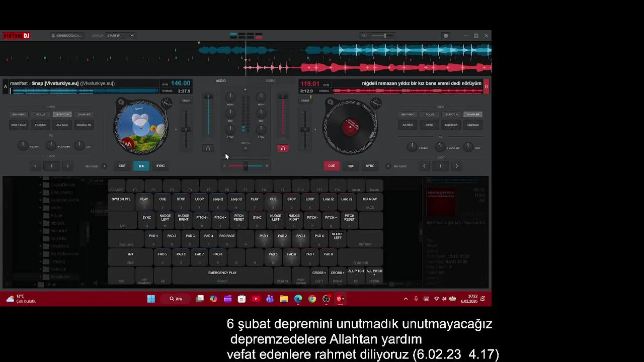Click Match button on deck A

click(186, 101)
